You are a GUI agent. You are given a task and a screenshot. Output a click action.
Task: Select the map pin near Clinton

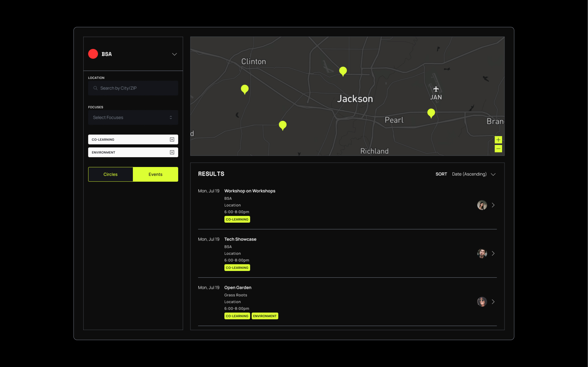click(245, 90)
